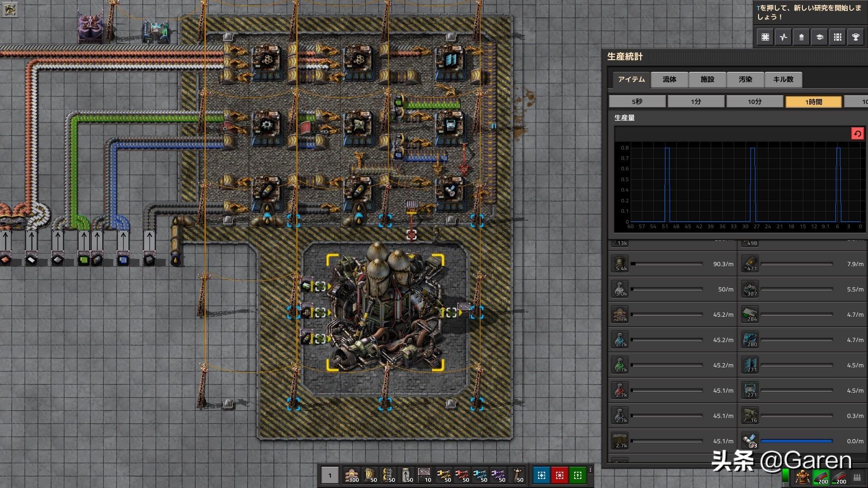Pick the quickbar item with 300 count
This screenshot has width=868, height=488.
[352, 475]
